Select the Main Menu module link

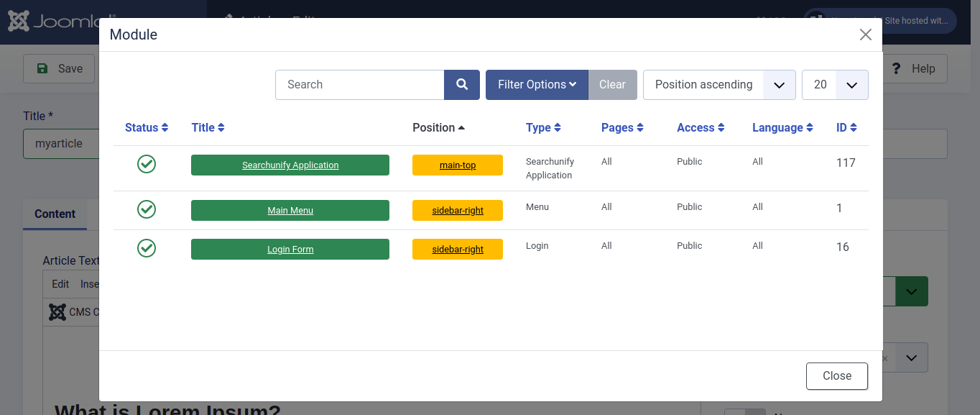[x=290, y=211]
